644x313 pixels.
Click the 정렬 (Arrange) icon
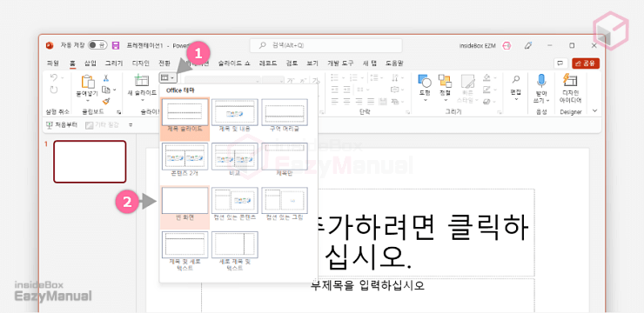(x=445, y=82)
